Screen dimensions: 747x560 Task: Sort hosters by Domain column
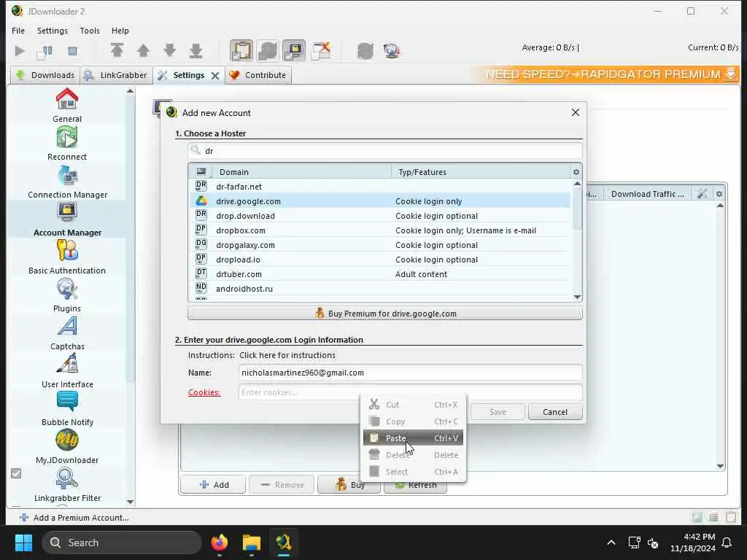[301, 172]
